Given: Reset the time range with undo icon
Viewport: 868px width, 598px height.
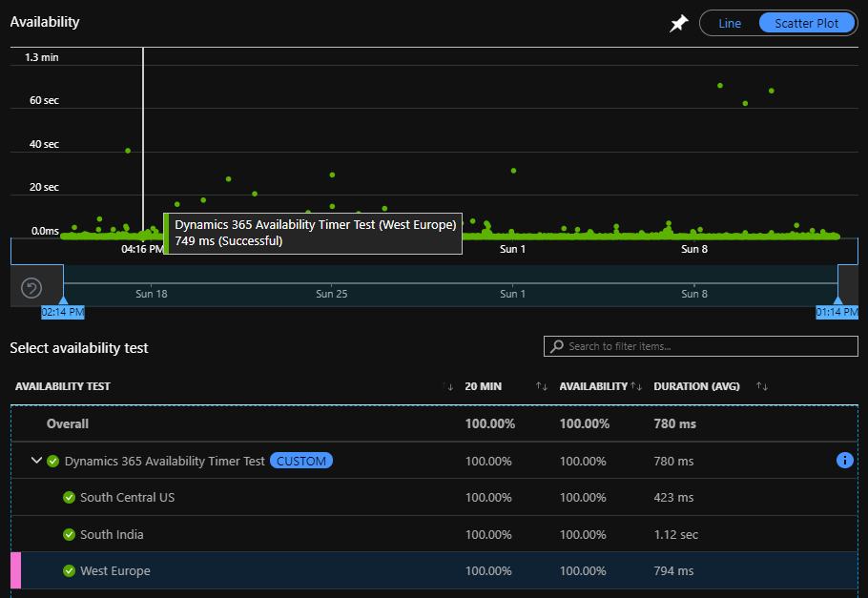Looking at the screenshot, I should pyautogui.click(x=31, y=288).
